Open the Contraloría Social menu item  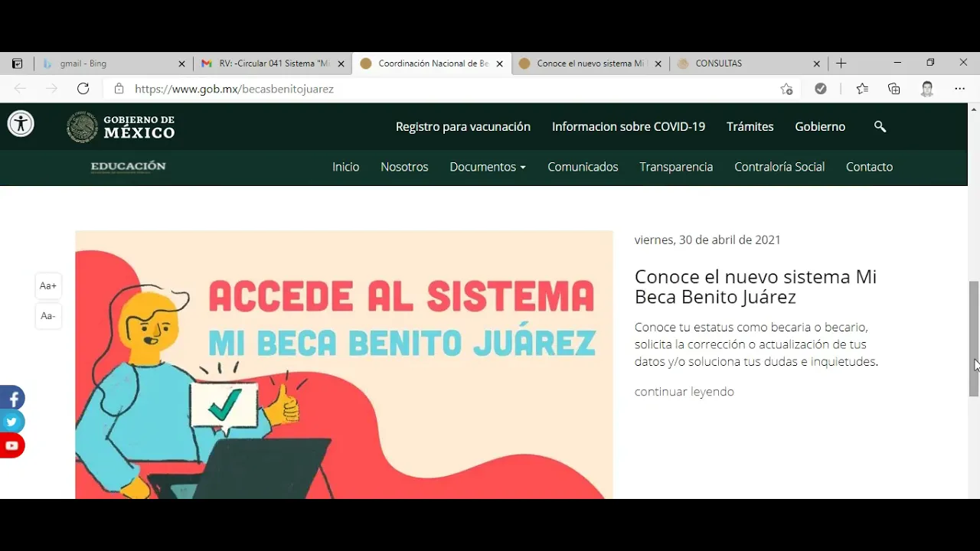pos(779,167)
